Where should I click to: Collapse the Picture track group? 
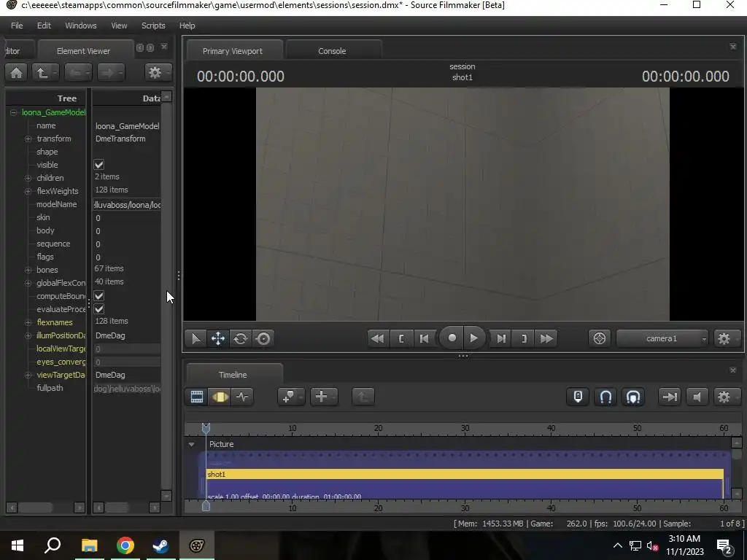click(x=192, y=444)
